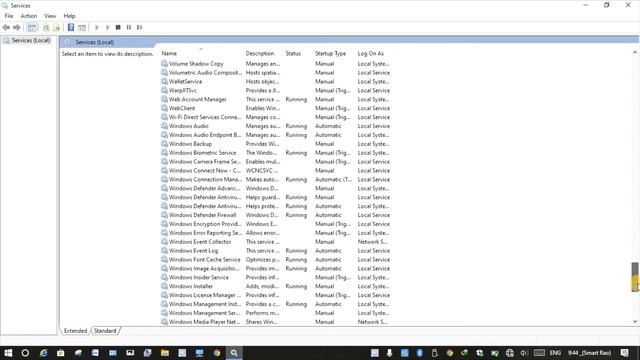
Task: Click gear icon beside WarpJITSvc
Action: point(164,90)
